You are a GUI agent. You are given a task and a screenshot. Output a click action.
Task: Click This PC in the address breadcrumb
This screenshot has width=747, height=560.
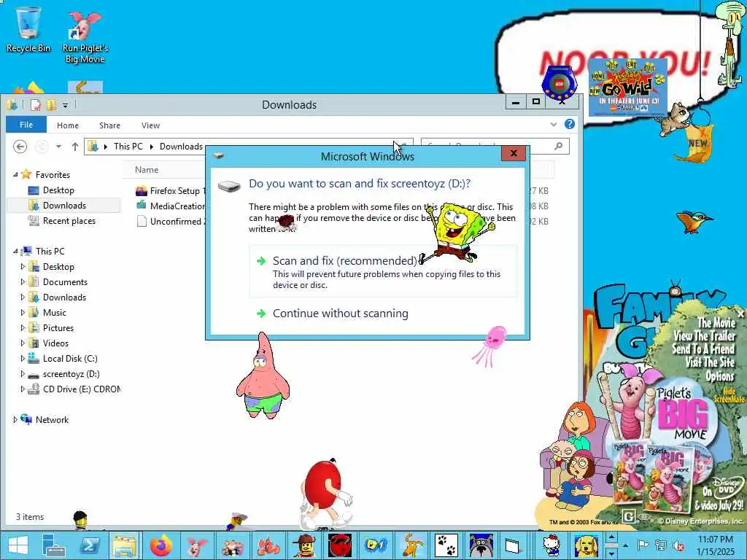point(128,146)
